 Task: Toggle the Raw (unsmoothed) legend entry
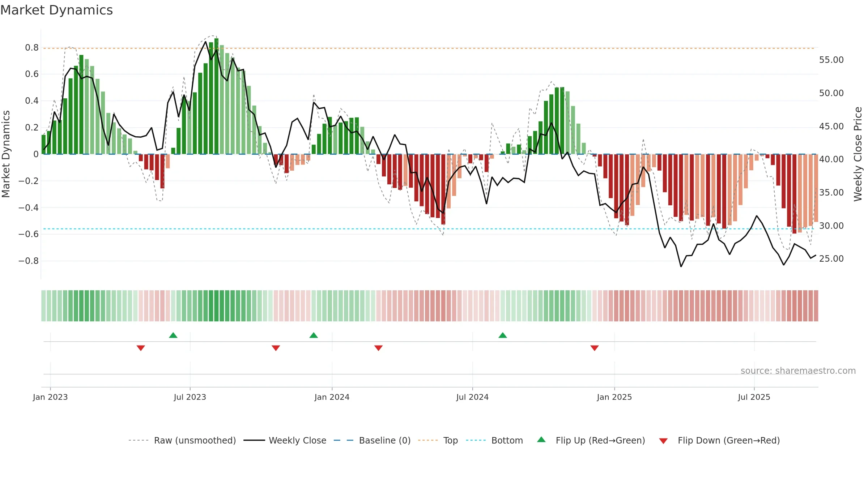click(182, 440)
